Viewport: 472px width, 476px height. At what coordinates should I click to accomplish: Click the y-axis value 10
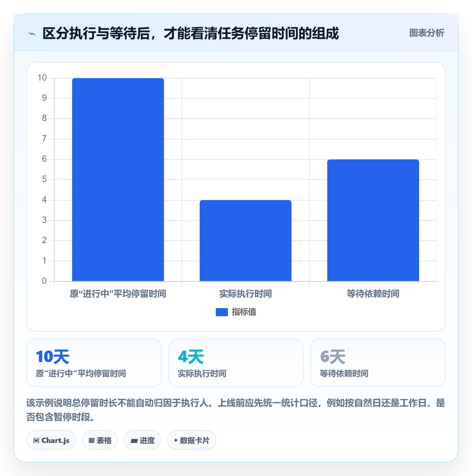[42, 78]
